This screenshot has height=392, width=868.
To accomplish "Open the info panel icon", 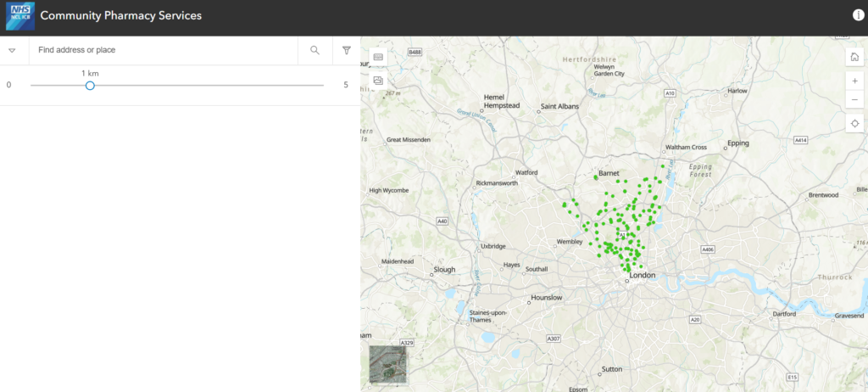I will tap(858, 15).
